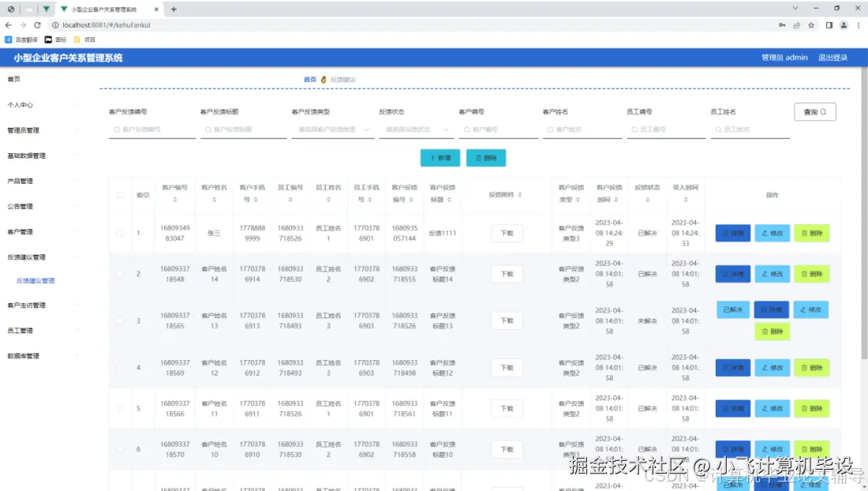Open the browser profile icon

click(844, 25)
